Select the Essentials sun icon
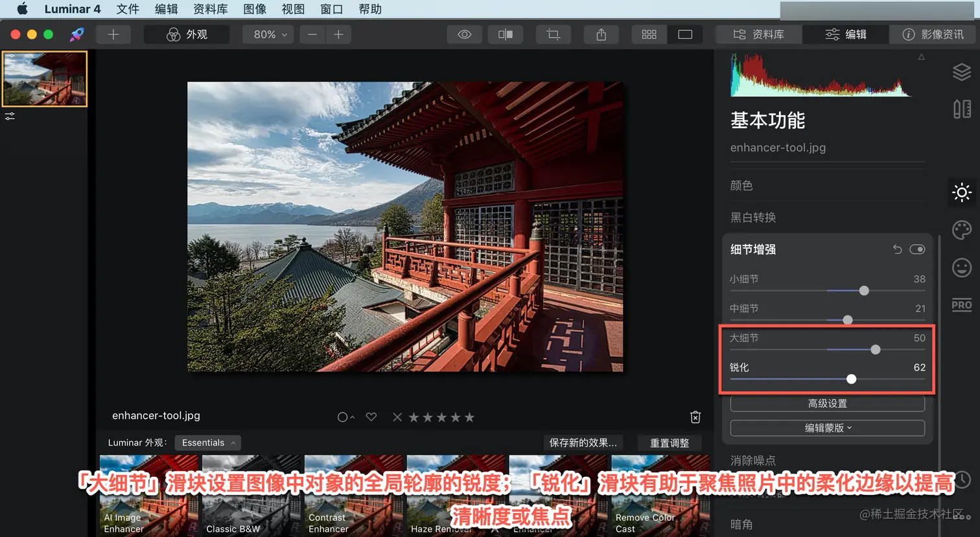Screen dimensions: 980x537 962,192
